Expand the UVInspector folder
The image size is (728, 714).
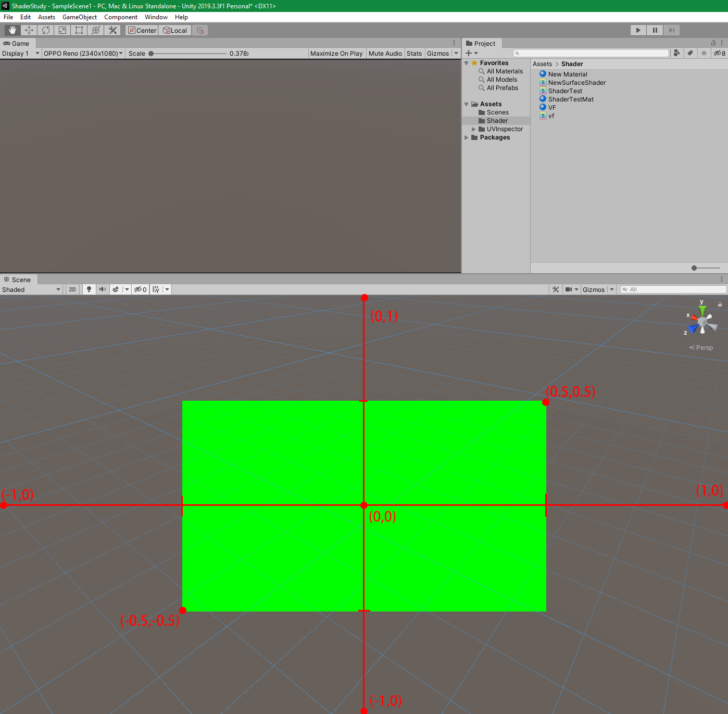tap(474, 129)
